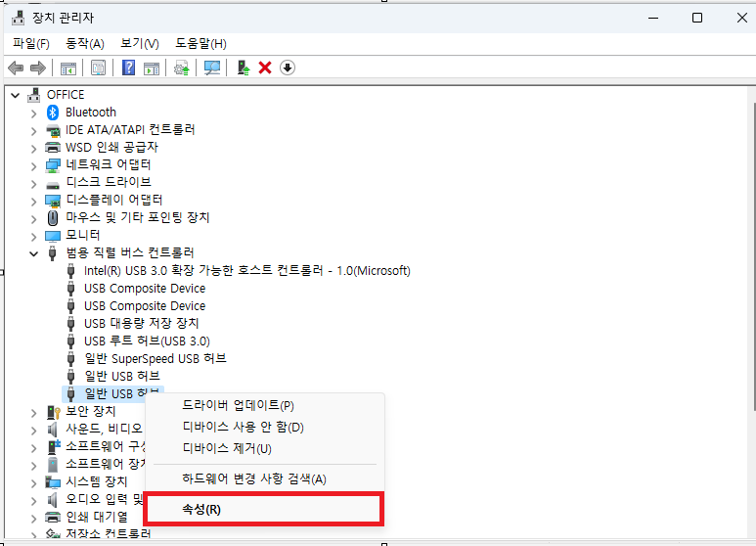The height and width of the screenshot is (546, 756).
Task: Click the OFFICE computer root icon
Action: coord(34,95)
